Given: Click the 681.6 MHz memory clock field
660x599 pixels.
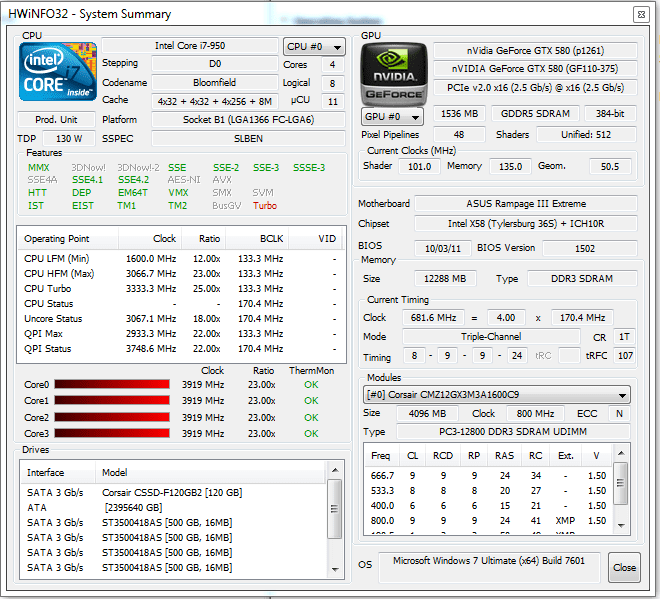Looking at the screenshot, I should tap(433, 317).
